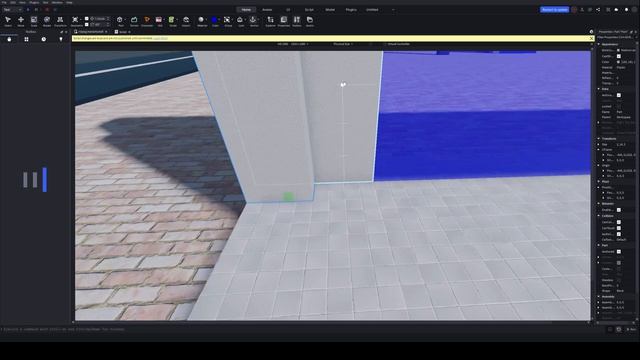Open the blue Color tool swatch
The height and width of the screenshot is (360, 640).
pyautogui.click(x=215, y=20)
